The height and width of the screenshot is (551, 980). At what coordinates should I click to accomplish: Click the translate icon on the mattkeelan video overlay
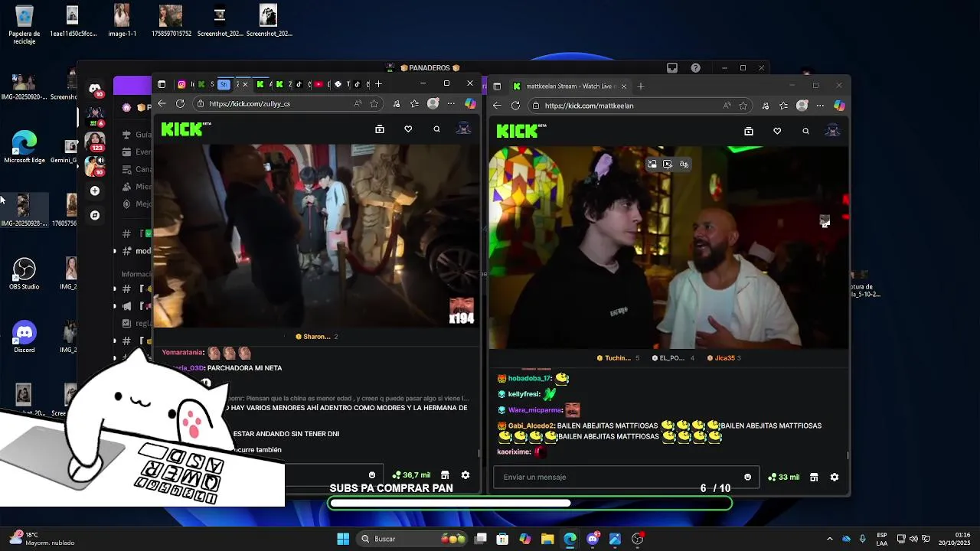point(684,164)
